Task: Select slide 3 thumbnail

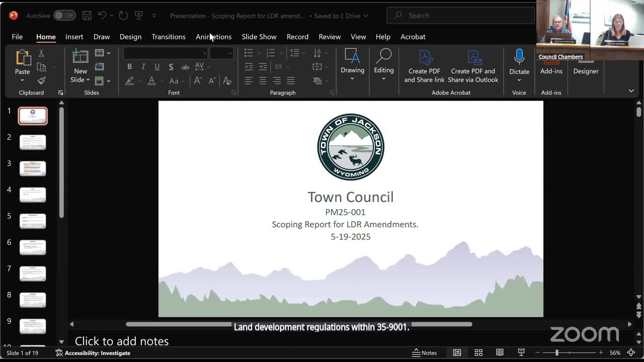Action: pyautogui.click(x=33, y=168)
